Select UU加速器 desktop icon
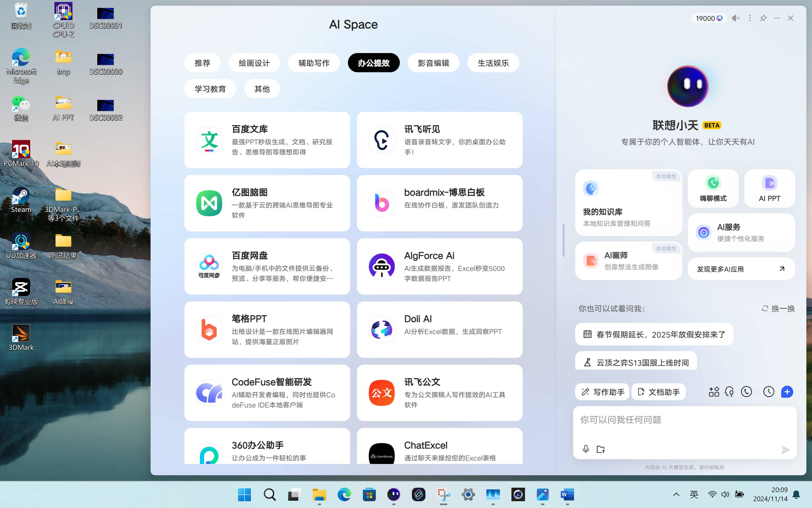 tap(21, 246)
